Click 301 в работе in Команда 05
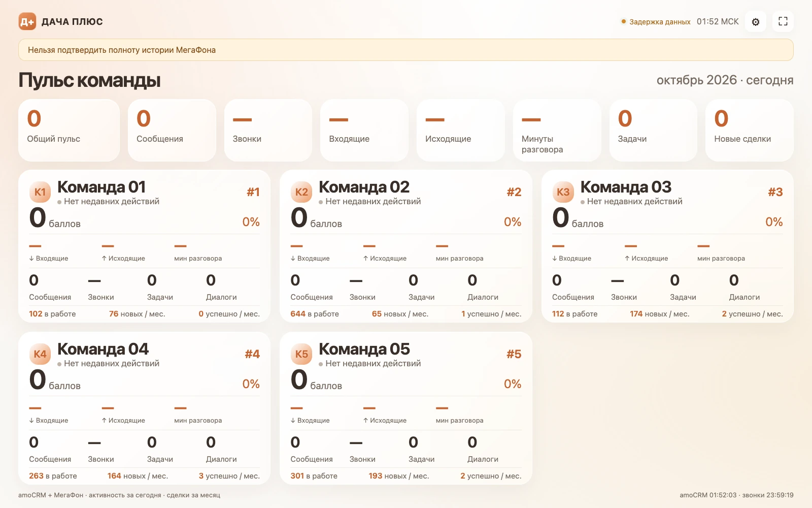The width and height of the screenshot is (812, 508). pos(314,476)
